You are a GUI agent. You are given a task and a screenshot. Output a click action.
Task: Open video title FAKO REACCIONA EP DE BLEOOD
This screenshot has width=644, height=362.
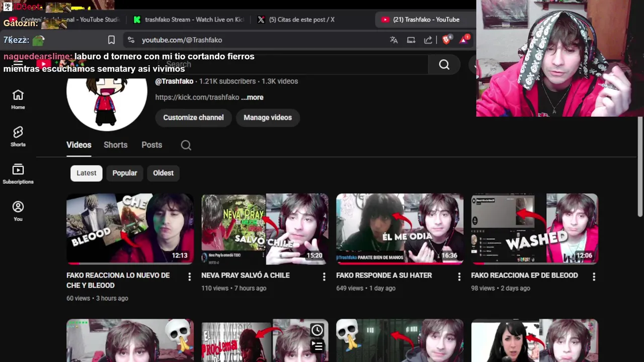[524, 276]
